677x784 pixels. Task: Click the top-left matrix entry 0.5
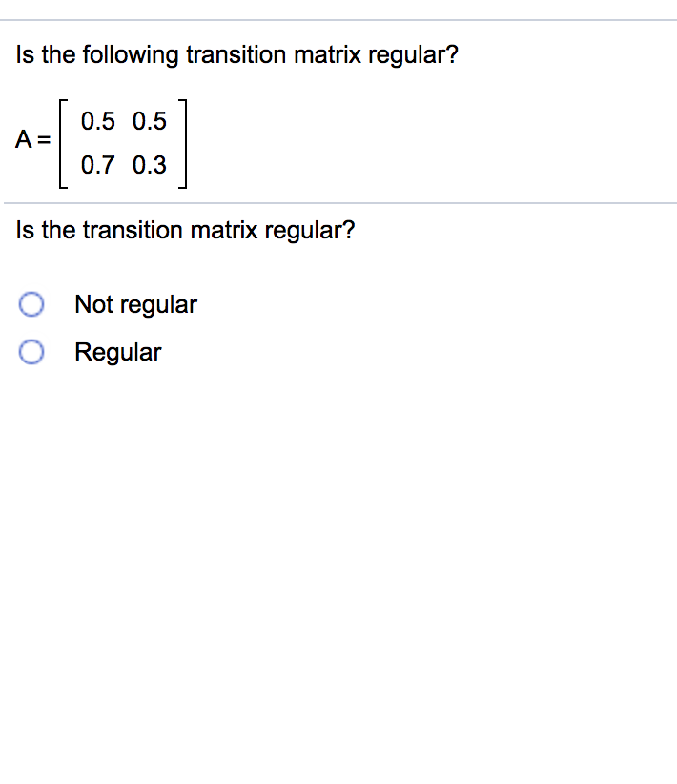[x=97, y=121]
